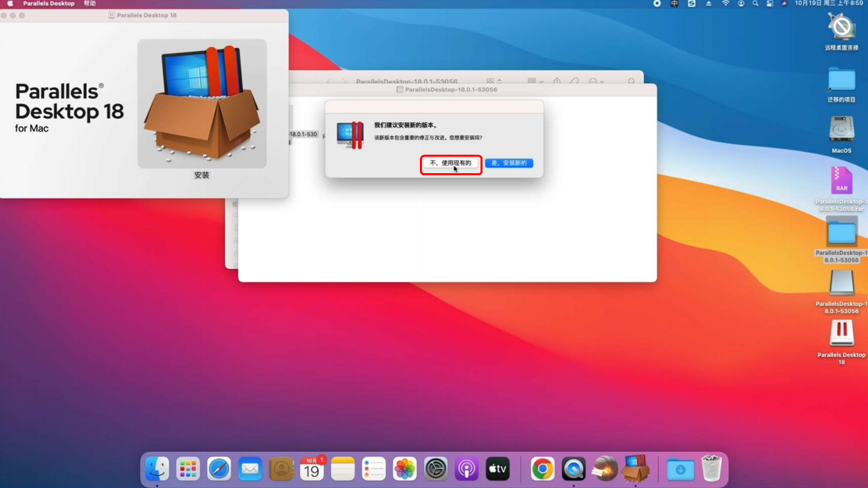Open 远程桌面连接 desktop icon
This screenshot has width=868, height=488.
[841, 28]
